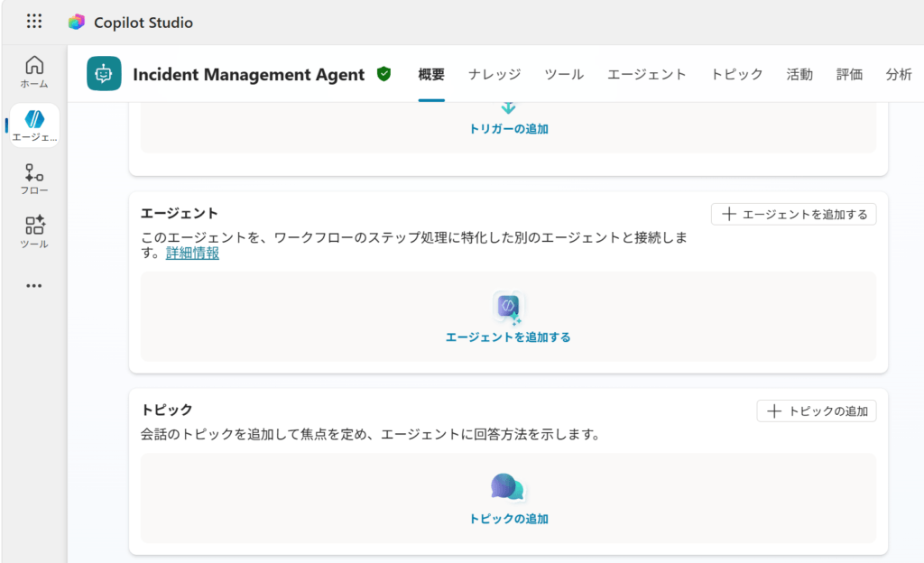Screen dimensions: 924x563
Task: Expand the sidebar more options ellipsis
Action: click(x=34, y=286)
